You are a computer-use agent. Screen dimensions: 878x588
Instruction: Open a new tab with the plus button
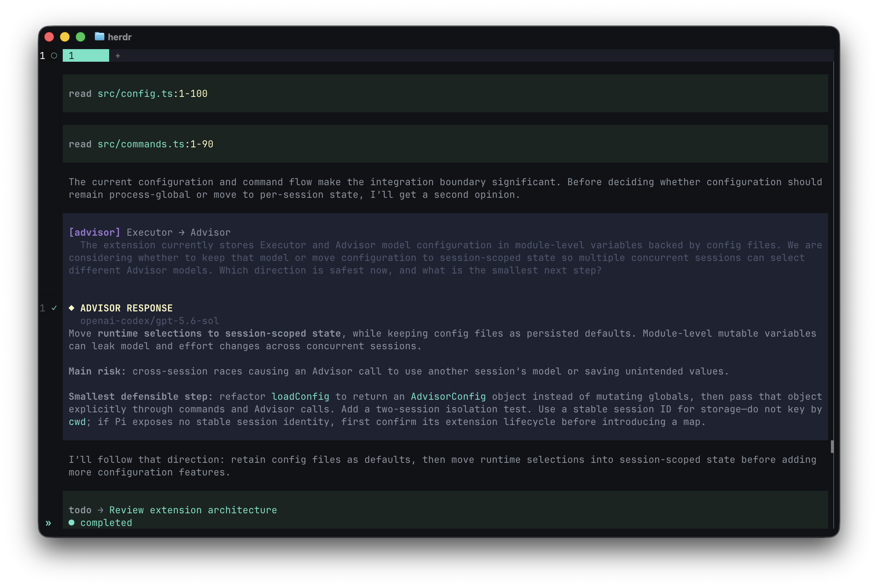118,56
